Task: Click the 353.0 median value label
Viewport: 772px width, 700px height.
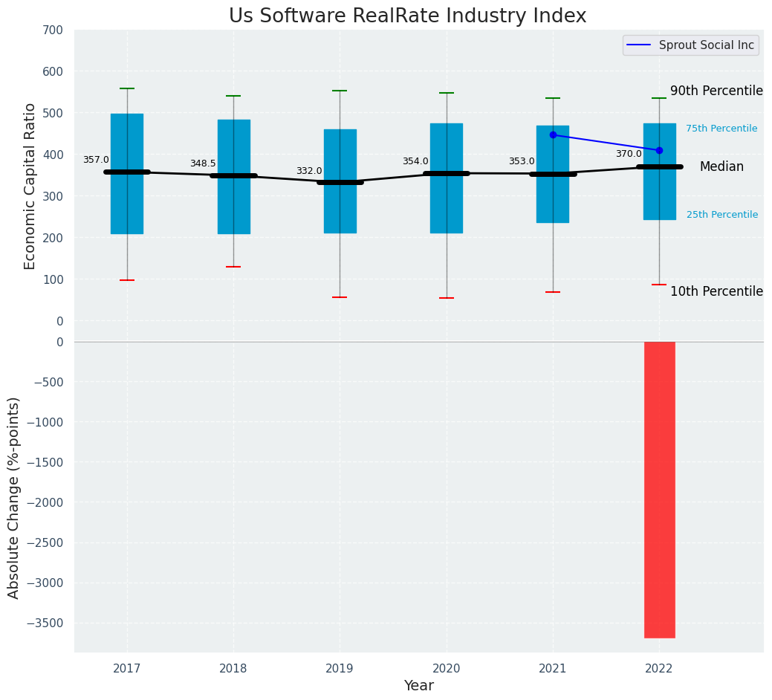Action: [x=522, y=161]
